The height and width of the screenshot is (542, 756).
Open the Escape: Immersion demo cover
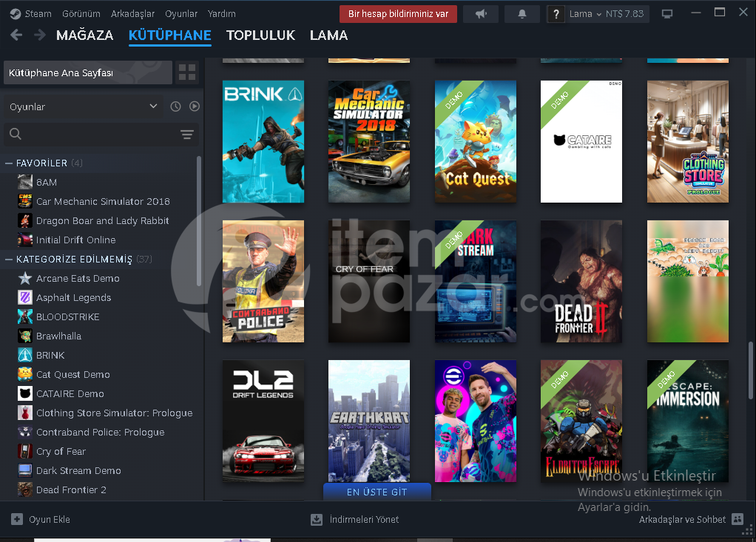[x=687, y=421]
